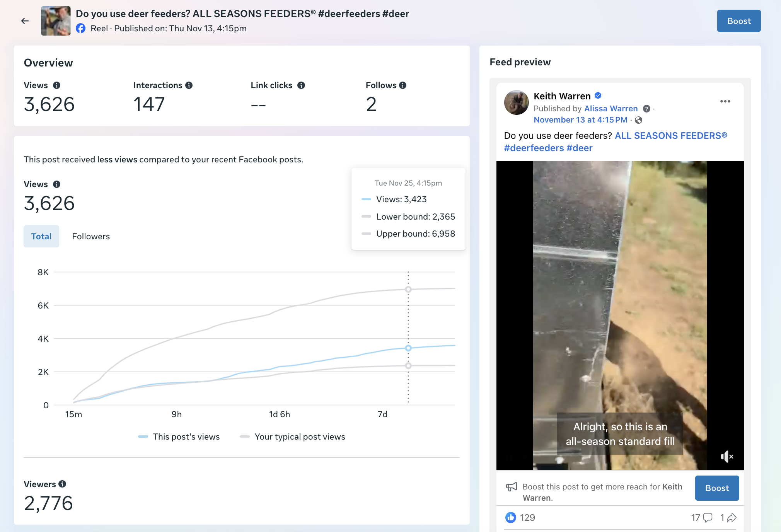The width and height of the screenshot is (781, 532).
Task: Open the reel thumbnail in header
Action: pos(56,21)
